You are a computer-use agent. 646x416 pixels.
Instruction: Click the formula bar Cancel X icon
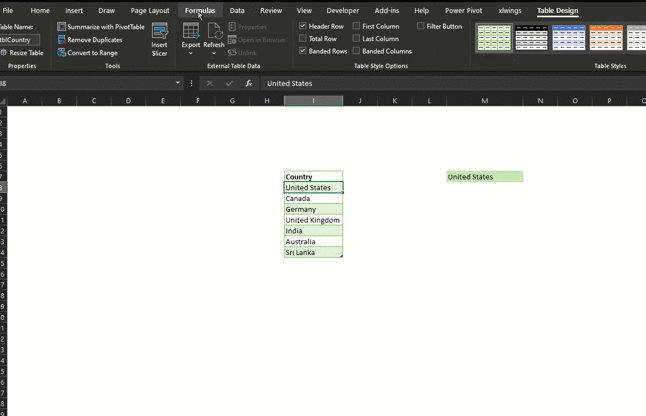click(210, 83)
